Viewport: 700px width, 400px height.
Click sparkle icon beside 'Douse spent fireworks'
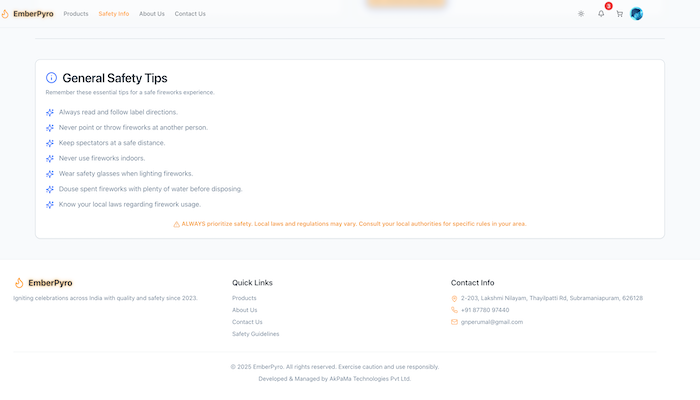coord(50,189)
